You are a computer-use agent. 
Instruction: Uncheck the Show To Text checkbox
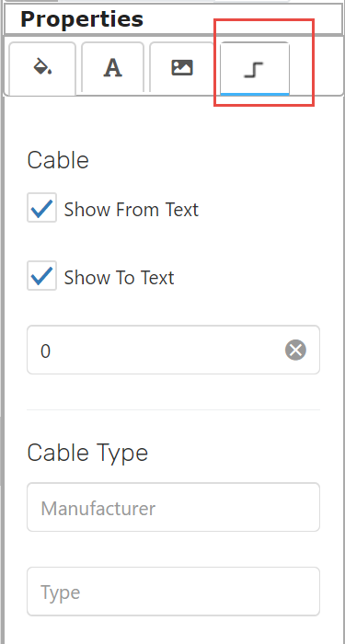click(42, 276)
